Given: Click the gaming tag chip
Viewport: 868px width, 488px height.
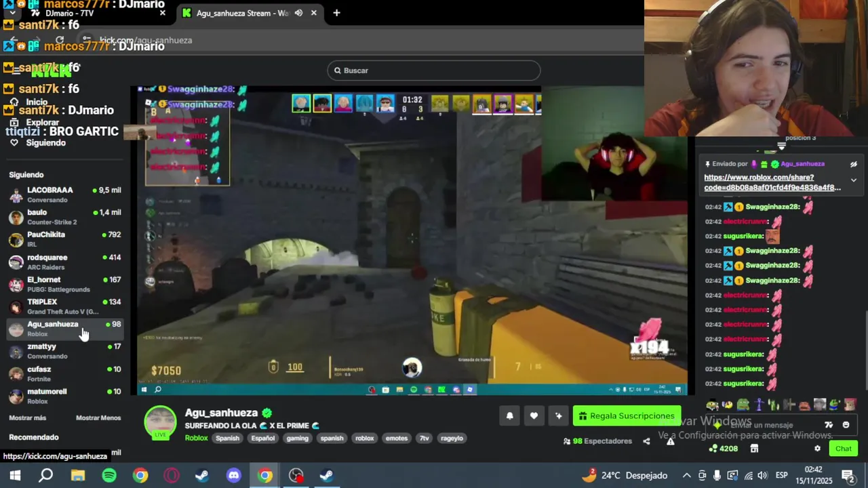Looking at the screenshot, I should pos(297,439).
